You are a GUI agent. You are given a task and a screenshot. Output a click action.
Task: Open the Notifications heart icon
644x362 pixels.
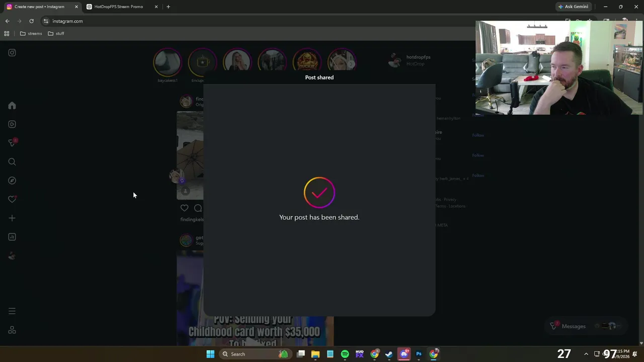coord(12,199)
